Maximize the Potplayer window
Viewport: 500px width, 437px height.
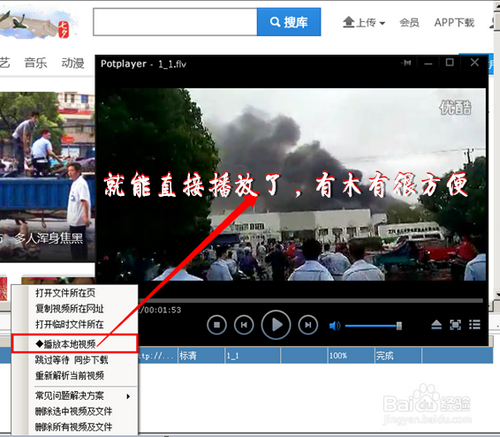click(450, 62)
